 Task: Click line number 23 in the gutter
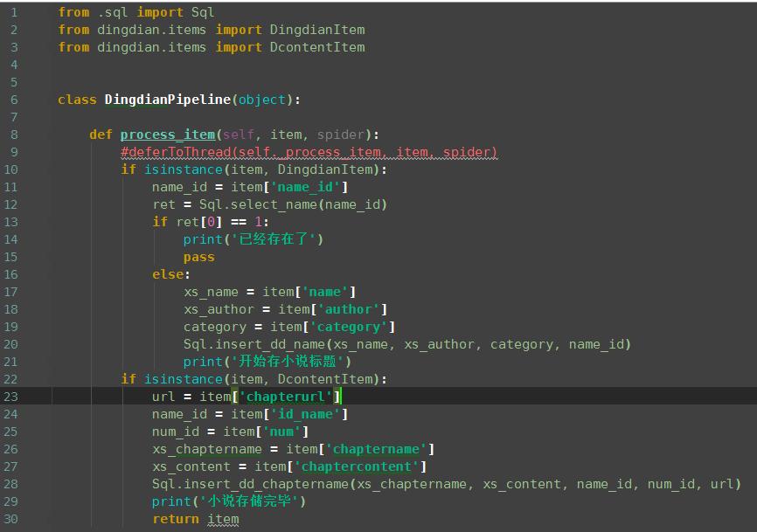point(10,397)
